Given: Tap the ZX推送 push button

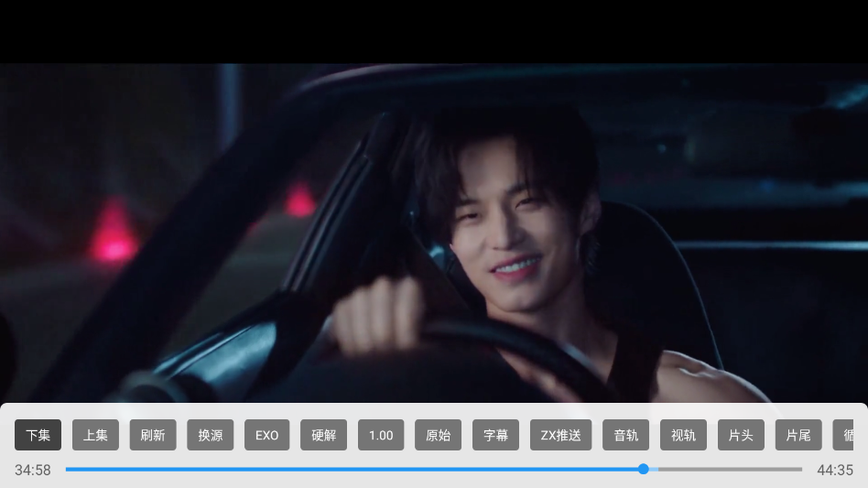Looking at the screenshot, I should tap(560, 435).
